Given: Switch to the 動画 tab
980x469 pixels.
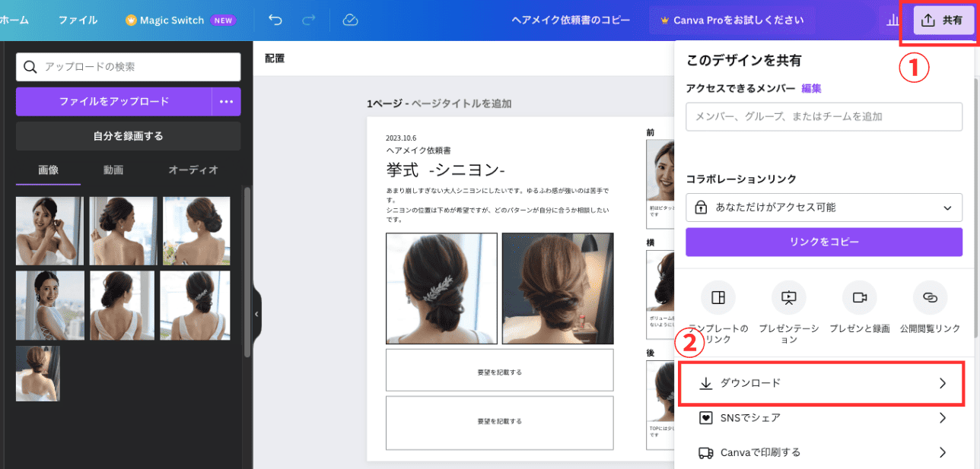Looking at the screenshot, I should 113,170.
